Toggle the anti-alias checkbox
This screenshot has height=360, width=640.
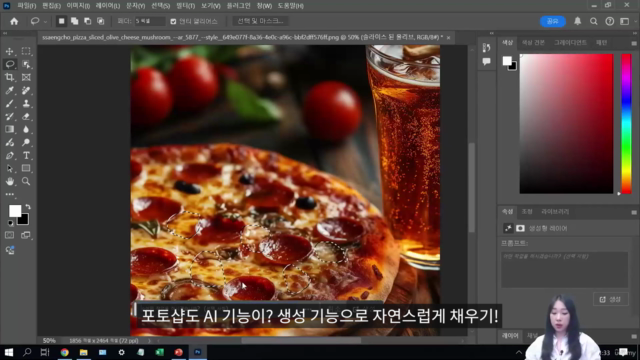[173, 21]
